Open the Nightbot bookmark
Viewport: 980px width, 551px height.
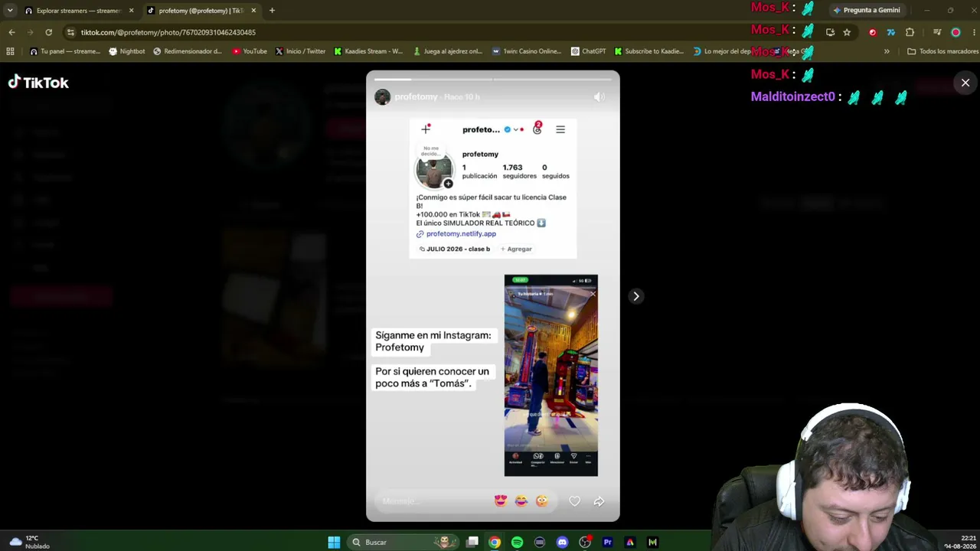(x=127, y=51)
